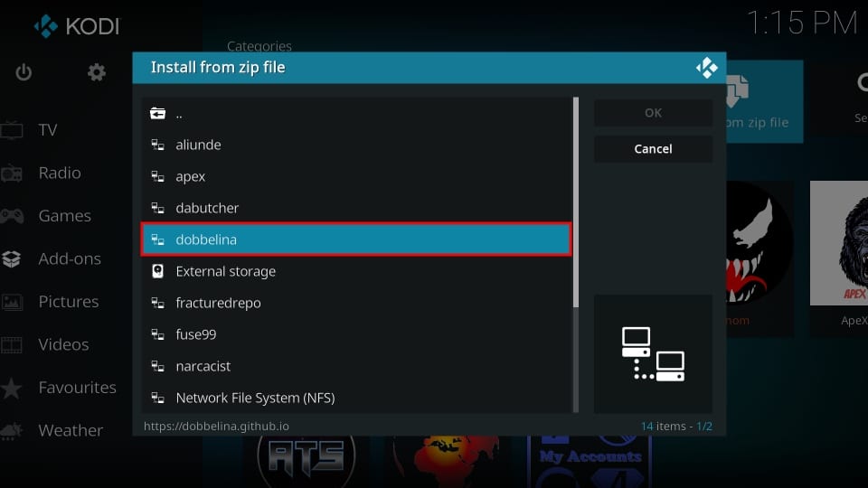Click the network icon beside fuse99

pos(157,334)
